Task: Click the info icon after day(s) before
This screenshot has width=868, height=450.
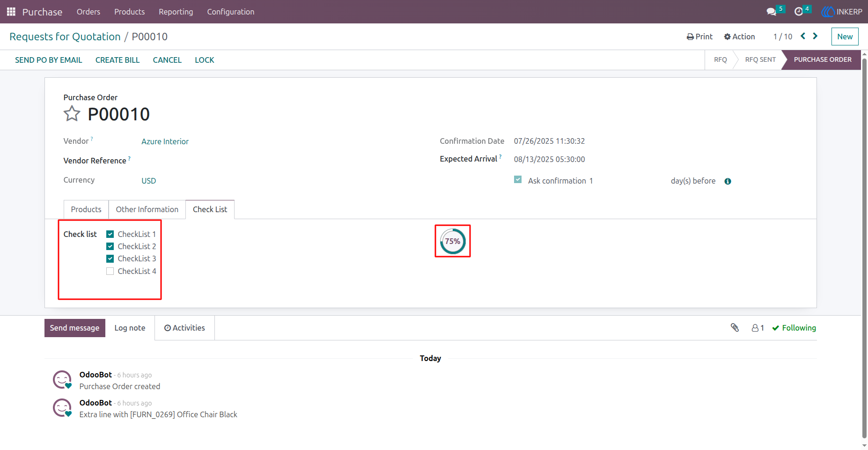Action: [x=728, y=181]
